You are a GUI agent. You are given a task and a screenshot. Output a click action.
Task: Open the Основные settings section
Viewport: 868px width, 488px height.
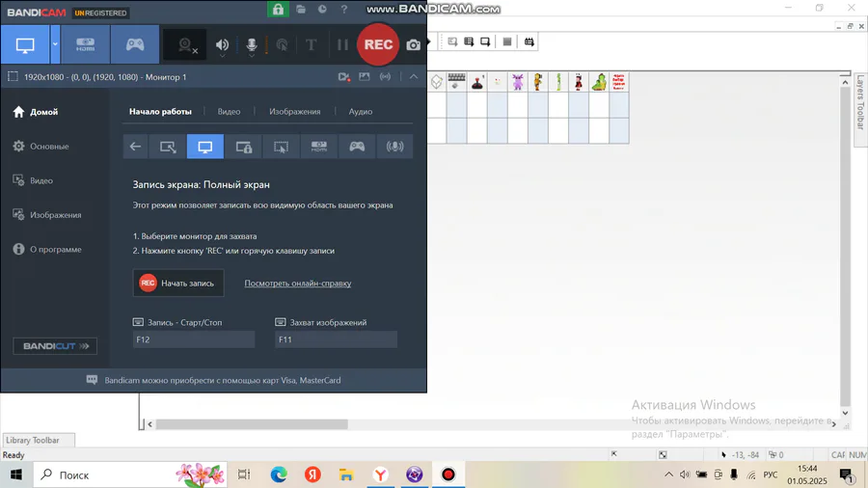41,146
